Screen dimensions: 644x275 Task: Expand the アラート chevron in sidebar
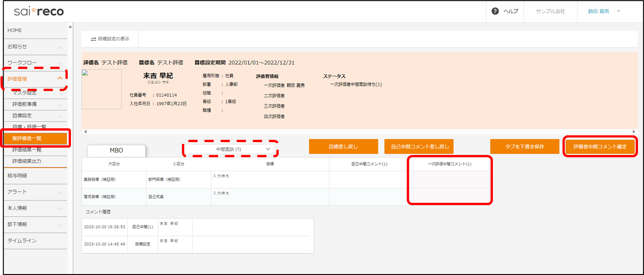click(x=60, y=192)
